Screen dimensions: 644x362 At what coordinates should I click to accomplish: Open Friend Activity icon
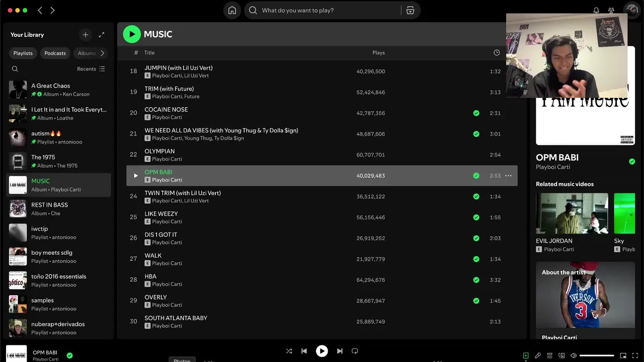611,10
